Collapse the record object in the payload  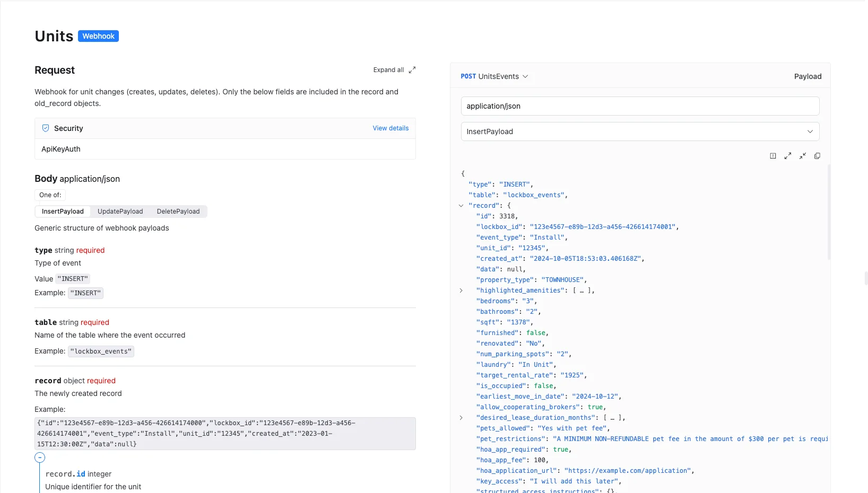pos(461,206)
